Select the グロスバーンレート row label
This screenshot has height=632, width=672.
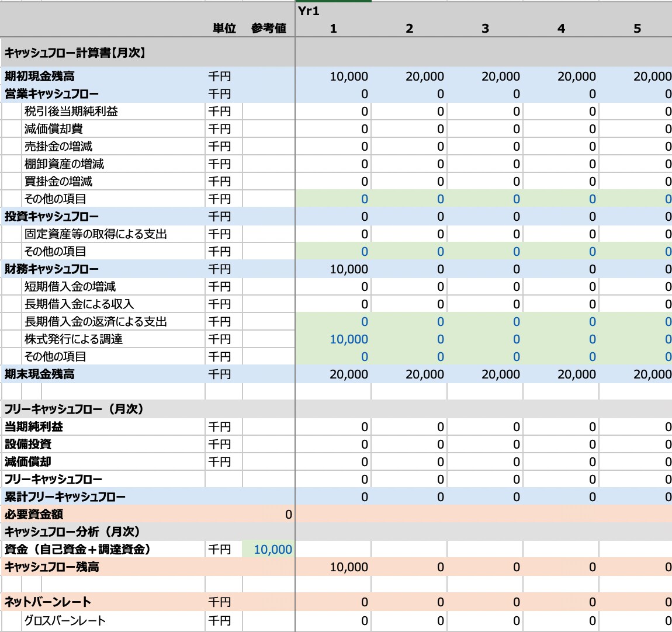[65, 620]
